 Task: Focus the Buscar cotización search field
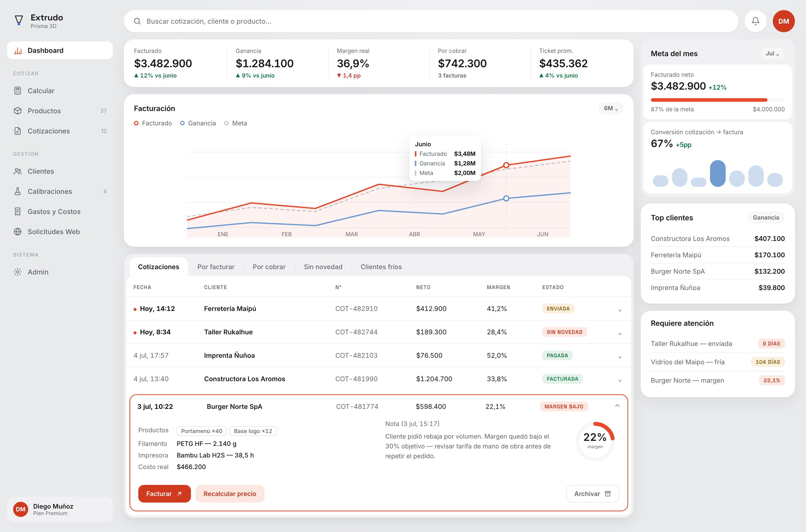[x=431, y=21]
